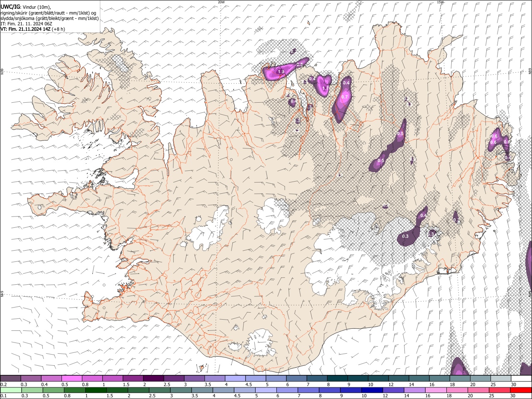Select the darkest purple top legend swatch labeled 2

153,378
